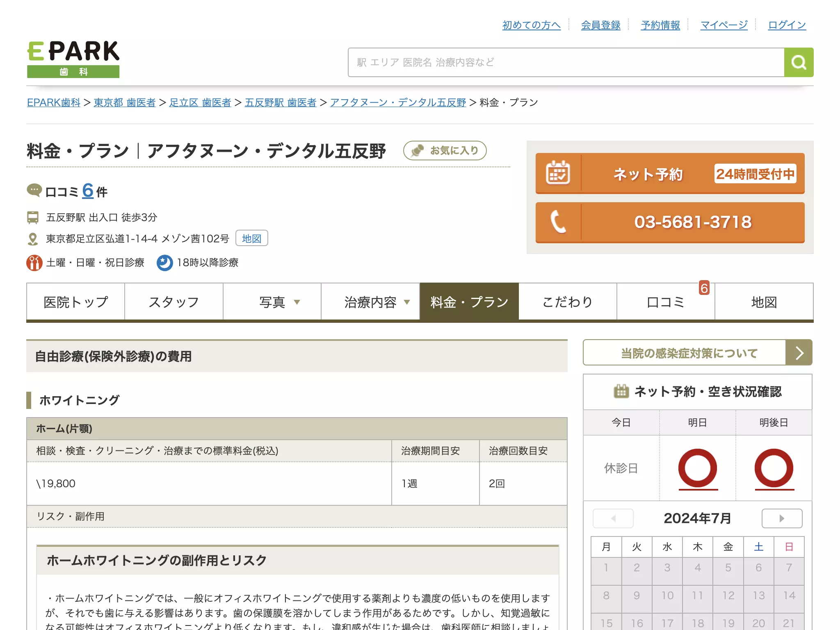Open the スタッフ tab
Image resolution: width=840 pixels, height=630 pixels.
tap(174, 302)
